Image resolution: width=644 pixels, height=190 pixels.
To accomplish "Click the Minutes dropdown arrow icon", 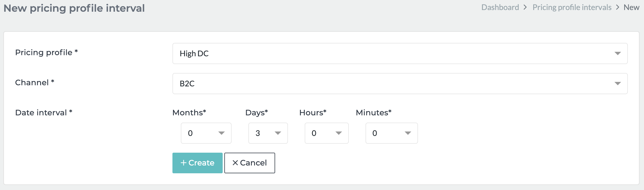I will [408, 133].
